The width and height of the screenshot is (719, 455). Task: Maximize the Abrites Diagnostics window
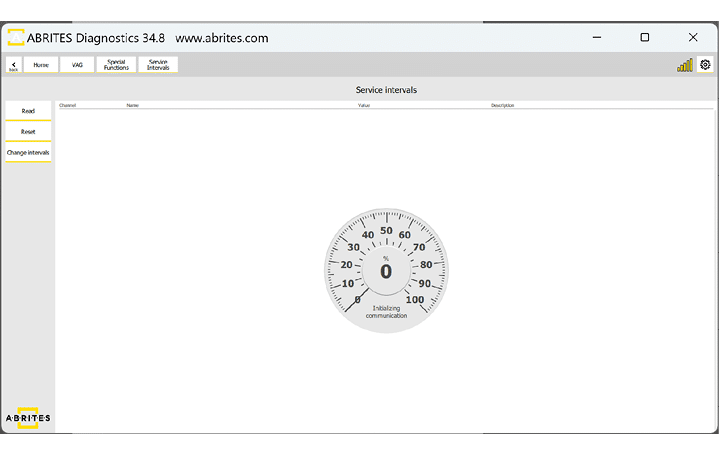(645, 37)
